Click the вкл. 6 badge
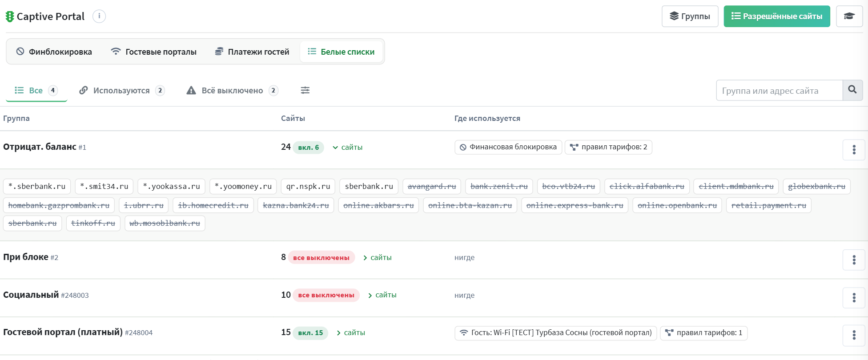 309,148
